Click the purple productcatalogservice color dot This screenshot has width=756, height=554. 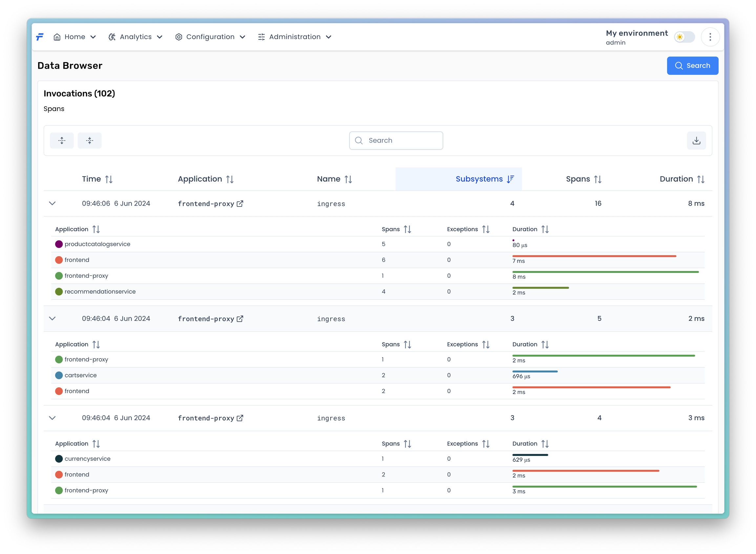click(59, 244)
